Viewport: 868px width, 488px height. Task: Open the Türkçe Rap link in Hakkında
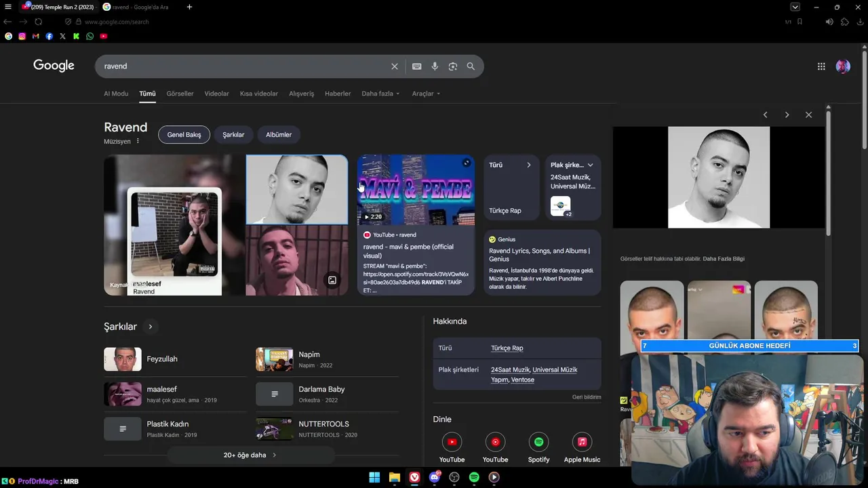[507, 348]
